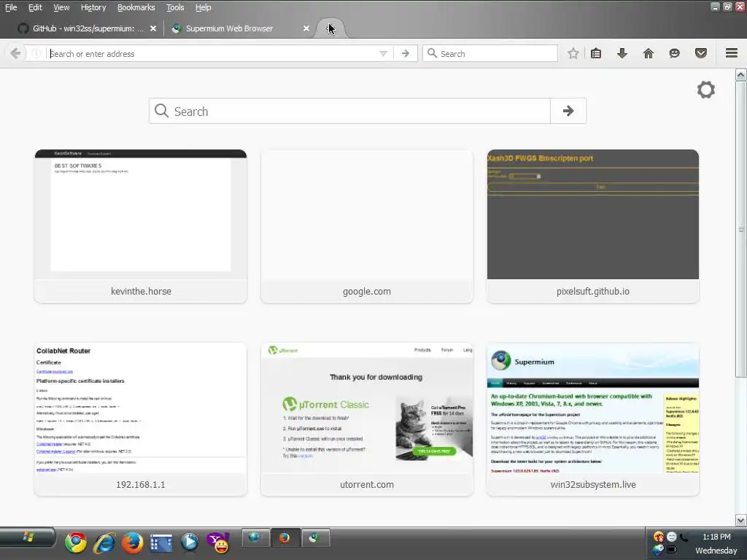Open the Bookmarks menu

click(x=136, y=7)
